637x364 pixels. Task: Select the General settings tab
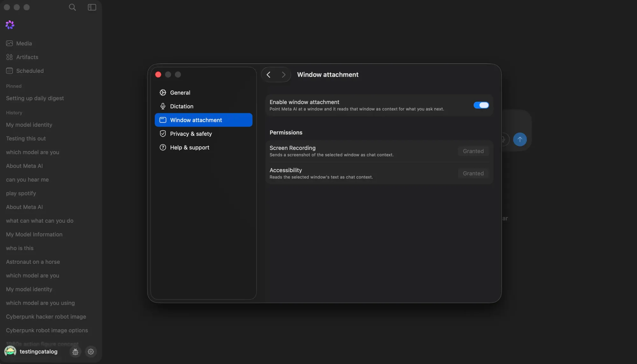pos(204,93)
